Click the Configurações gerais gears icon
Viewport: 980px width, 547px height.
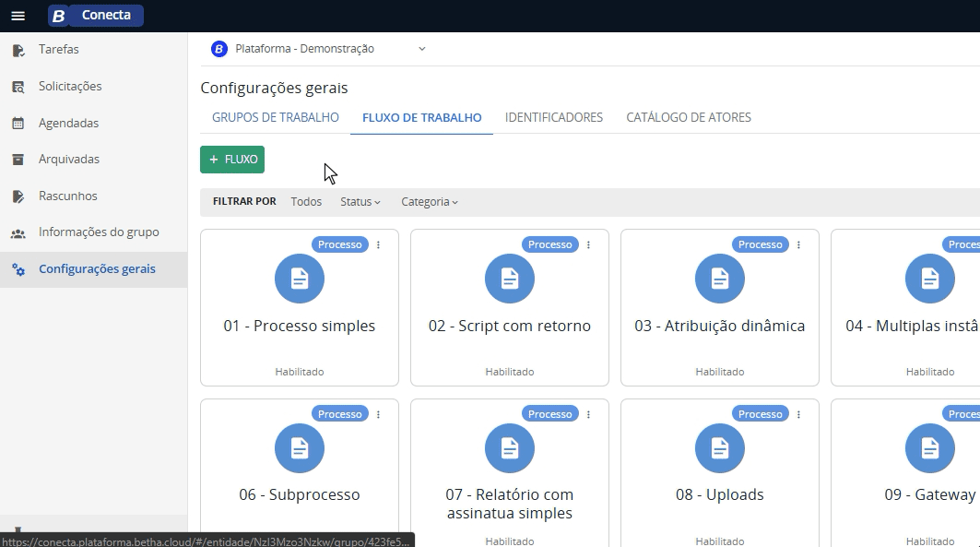[x=18, y=269]
